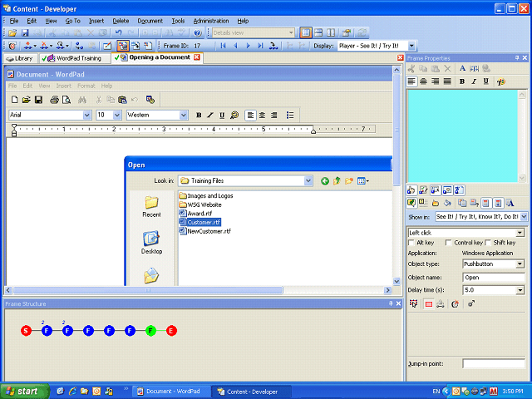Enable the Control key checkbox
The image size is (532, 399).
(448, 243)
